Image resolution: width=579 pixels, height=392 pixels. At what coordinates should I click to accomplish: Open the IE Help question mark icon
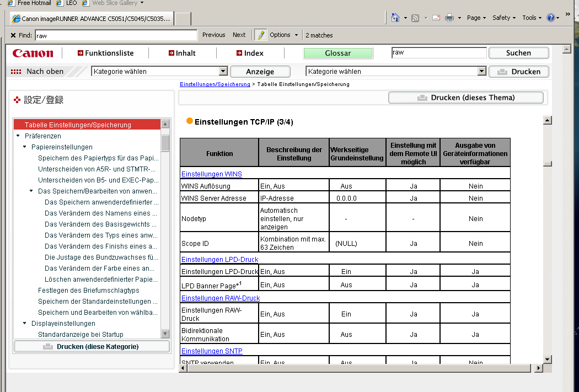point(550,18)
